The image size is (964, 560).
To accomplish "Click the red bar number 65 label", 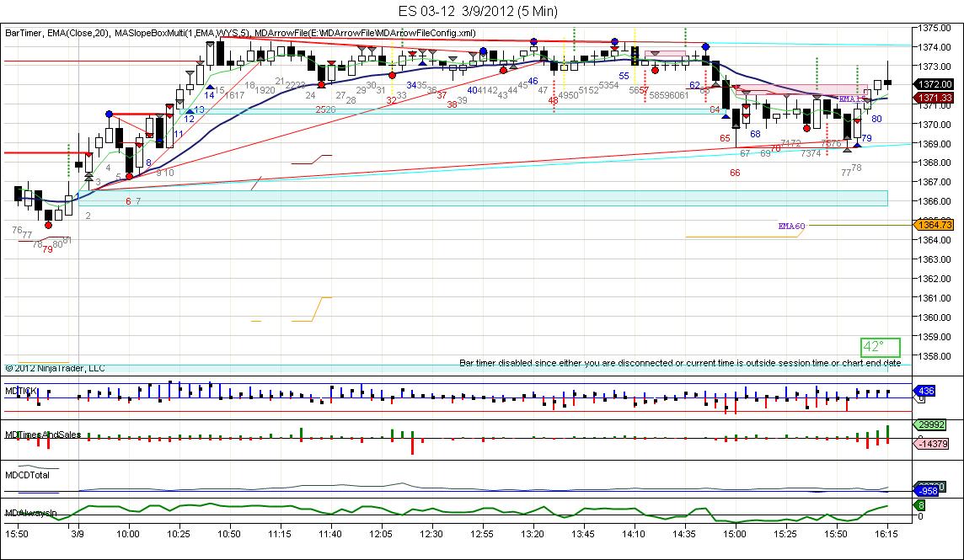I will [x=725, y=138].
